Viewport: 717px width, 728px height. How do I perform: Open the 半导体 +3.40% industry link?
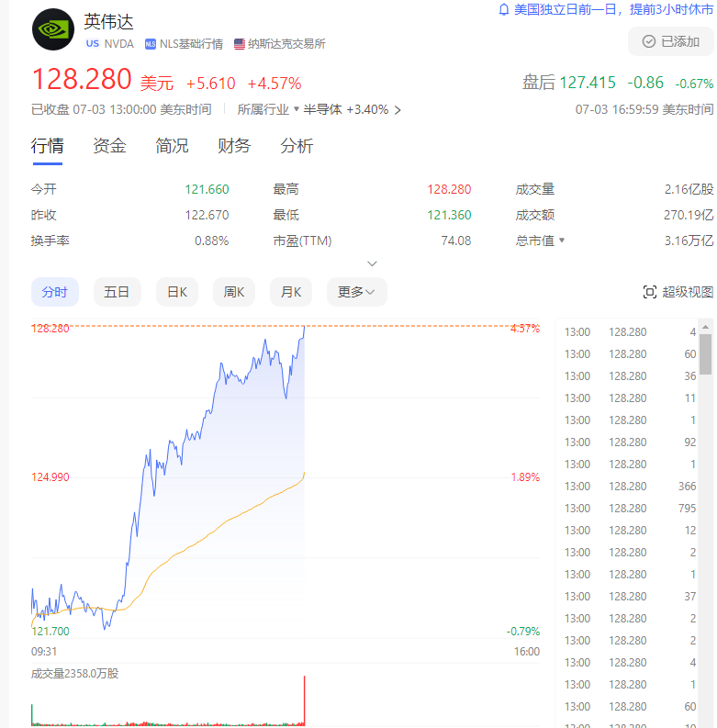[x=352, y=109]
